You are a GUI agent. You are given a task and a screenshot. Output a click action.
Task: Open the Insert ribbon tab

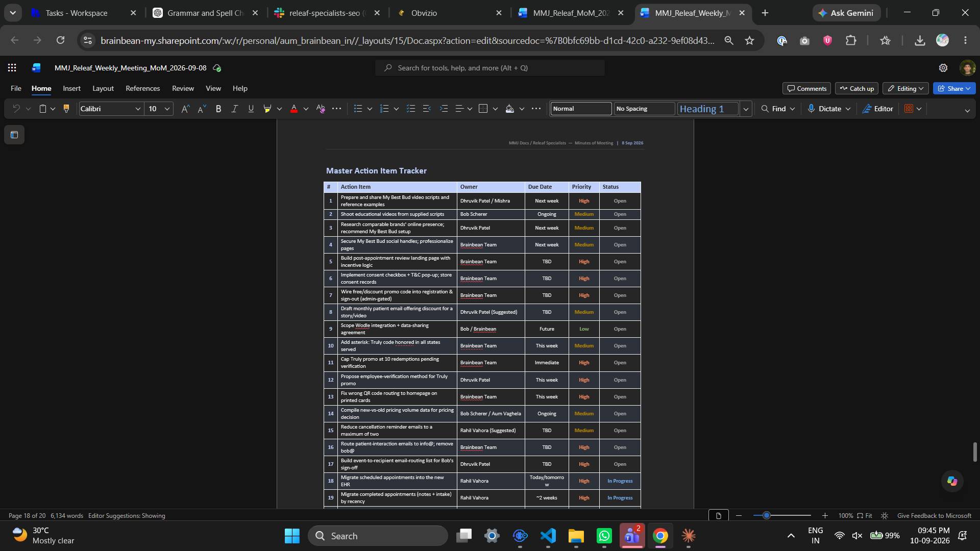tap(71, 88)
